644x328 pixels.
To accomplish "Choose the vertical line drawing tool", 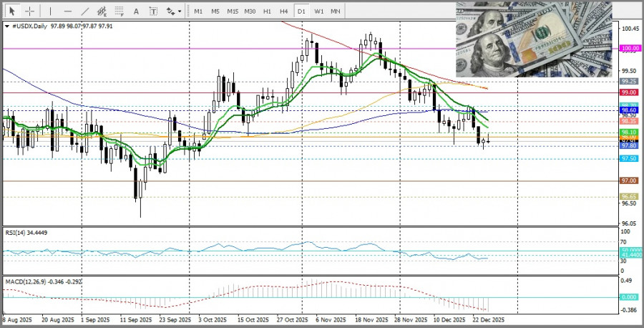I will coord(50,11).
